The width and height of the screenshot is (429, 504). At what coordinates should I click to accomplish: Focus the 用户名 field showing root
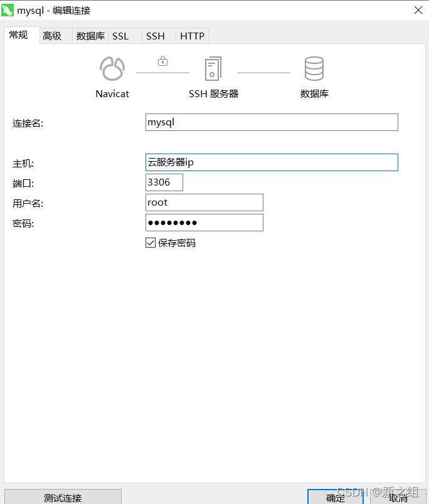coord(204,202)
